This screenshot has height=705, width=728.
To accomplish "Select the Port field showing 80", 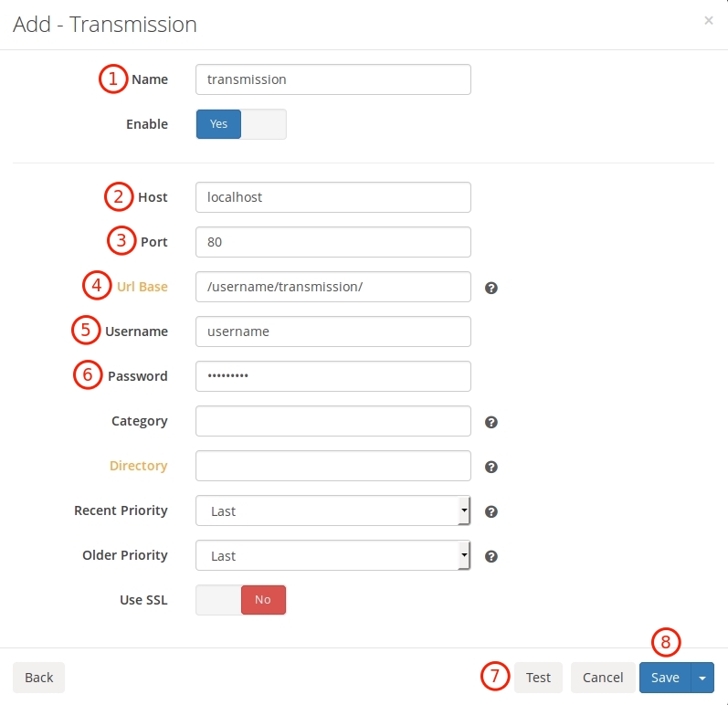I will tap(332, 242).
